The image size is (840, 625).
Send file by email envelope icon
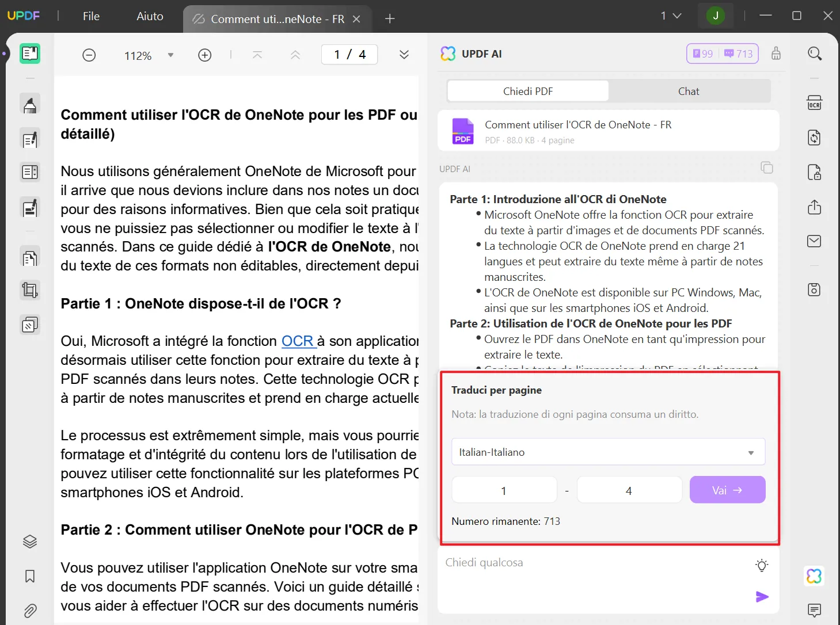[814, 241]
